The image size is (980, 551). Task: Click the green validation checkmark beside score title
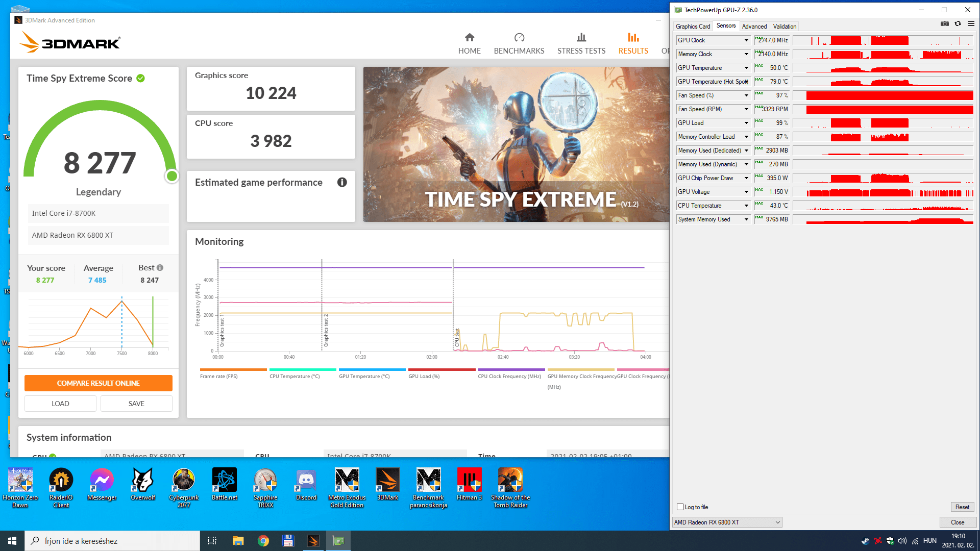(x=141, y=78)
